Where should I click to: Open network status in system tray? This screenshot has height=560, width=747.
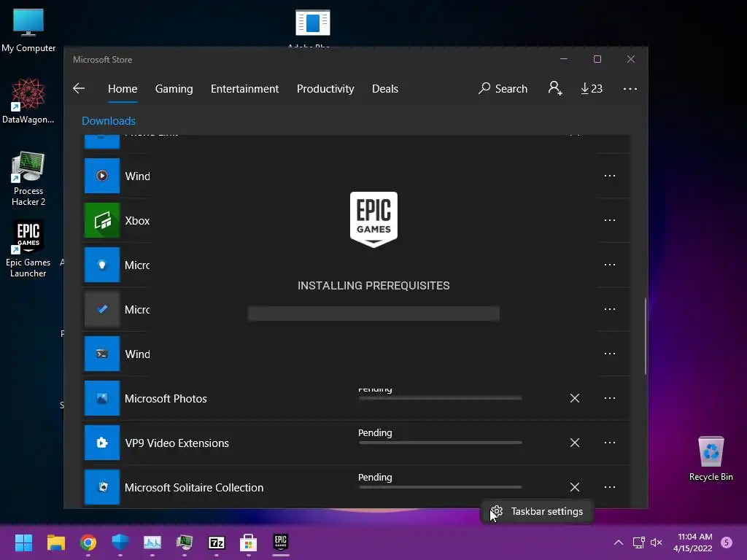tap(638, 542)
